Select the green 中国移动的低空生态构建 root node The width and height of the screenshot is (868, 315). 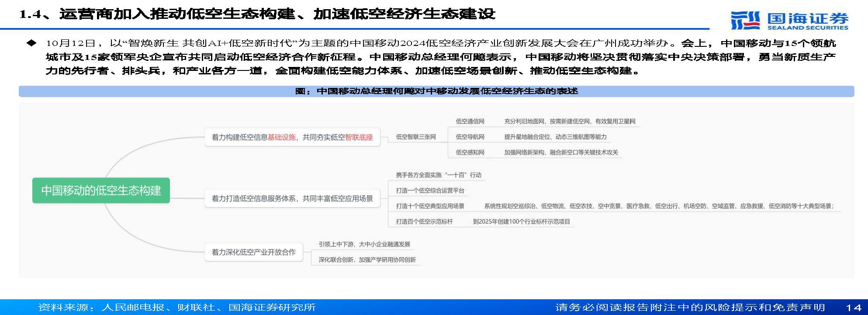tap(101, 190)
